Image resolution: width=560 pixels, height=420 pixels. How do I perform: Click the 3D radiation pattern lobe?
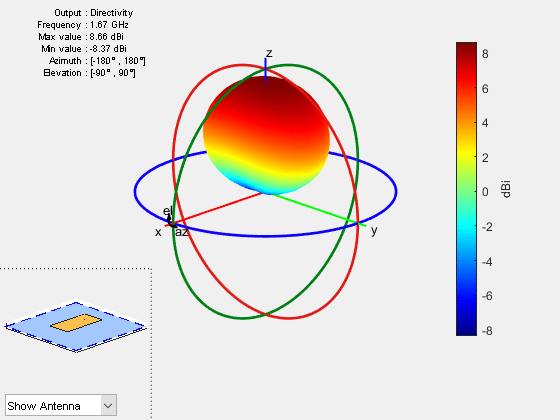[x=266, y=136]
